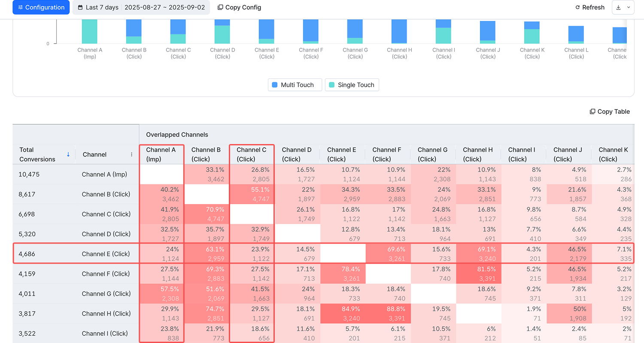Screen dimensions: 644x343
Task: Toggle the Single Touch legend item
Action: [x=352, y=85]
